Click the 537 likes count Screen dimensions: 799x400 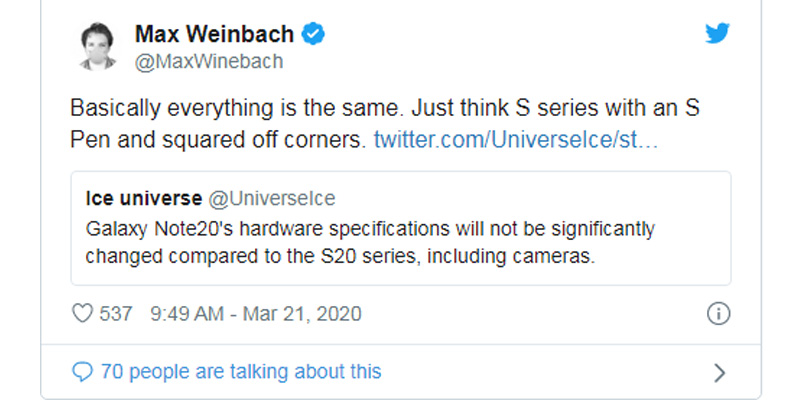pos(116,314)
